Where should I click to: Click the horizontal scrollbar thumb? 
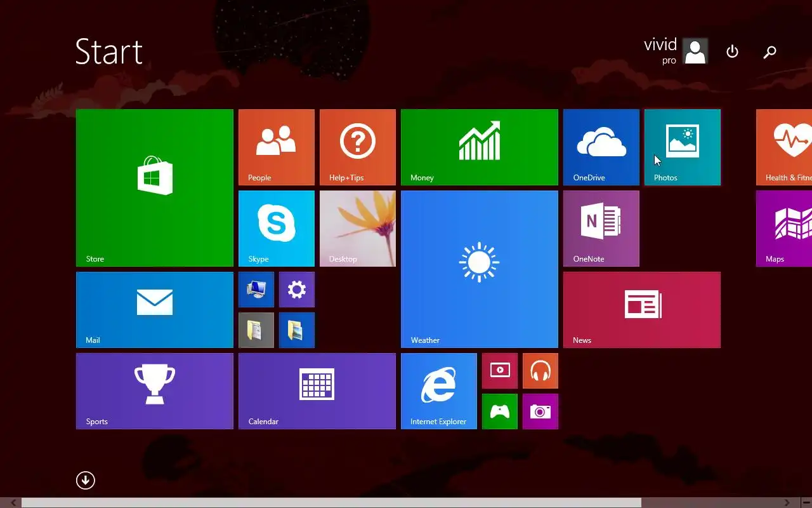pyautogui.click(x=331, y=503)
